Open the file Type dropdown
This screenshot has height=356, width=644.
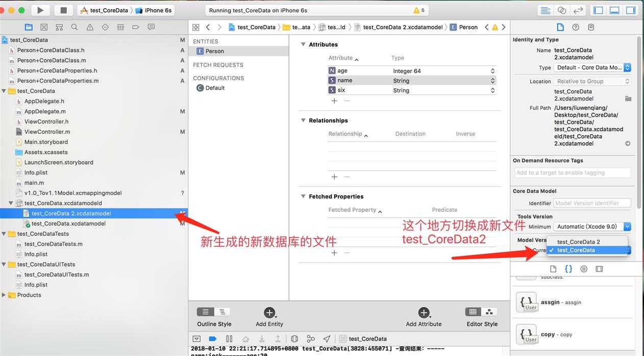[x=592, y=67]
